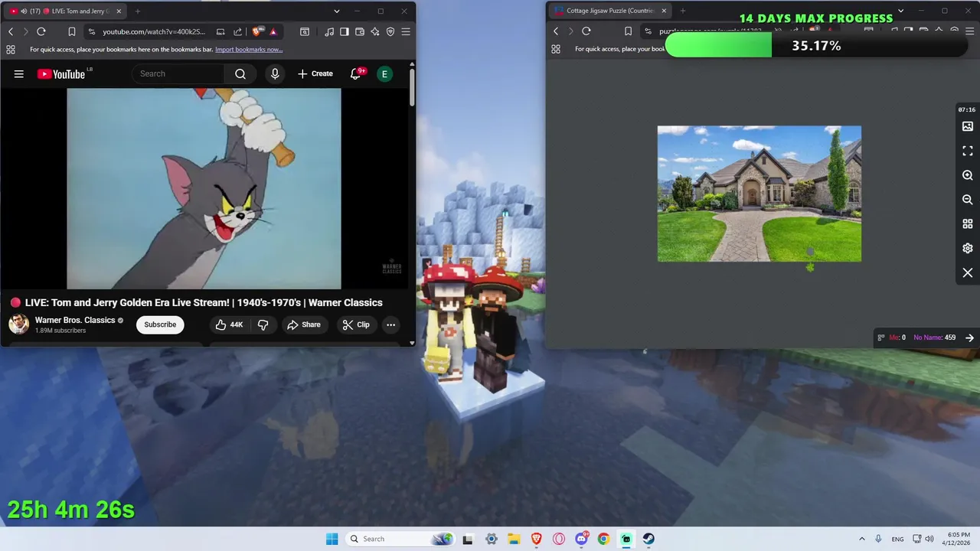Image resolution: width=980 pixels, height=551 pixels.
Task: Show puzzle preview image icon
Action: click(x=968, y=126)
